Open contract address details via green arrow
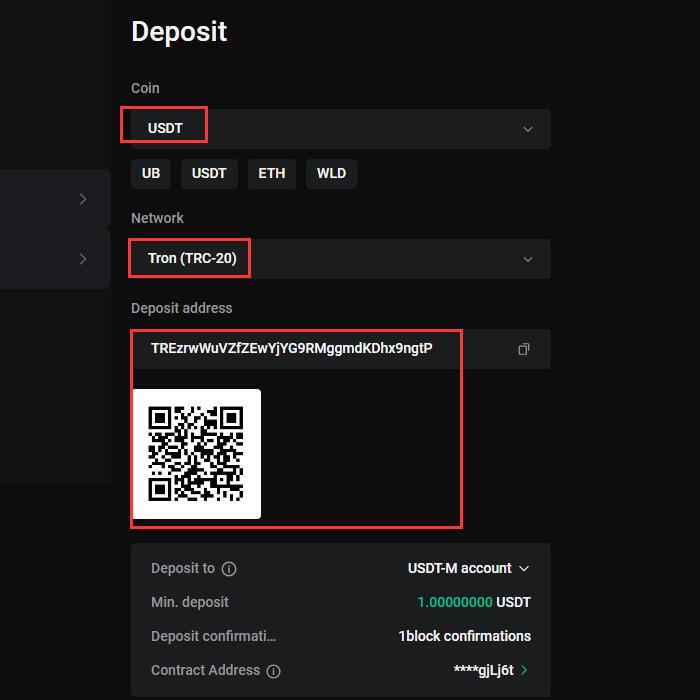This screenshot has width=700, height=700. click(x=524, y=670)
